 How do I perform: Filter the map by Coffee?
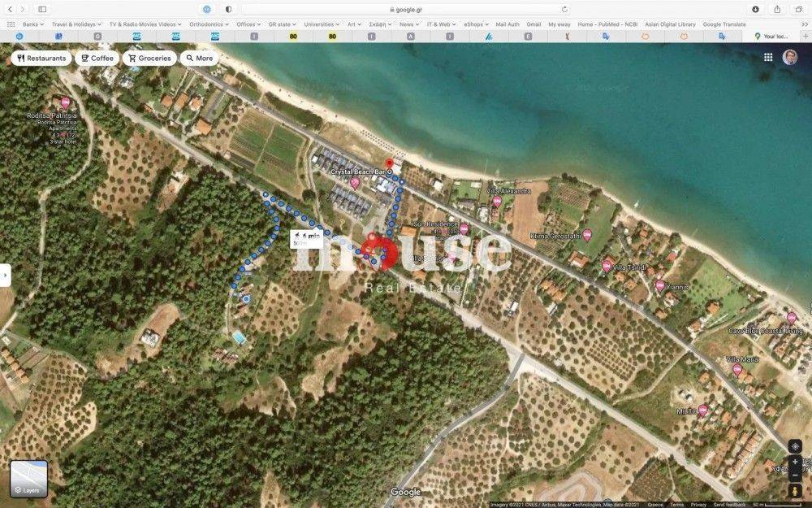point(97,59)
